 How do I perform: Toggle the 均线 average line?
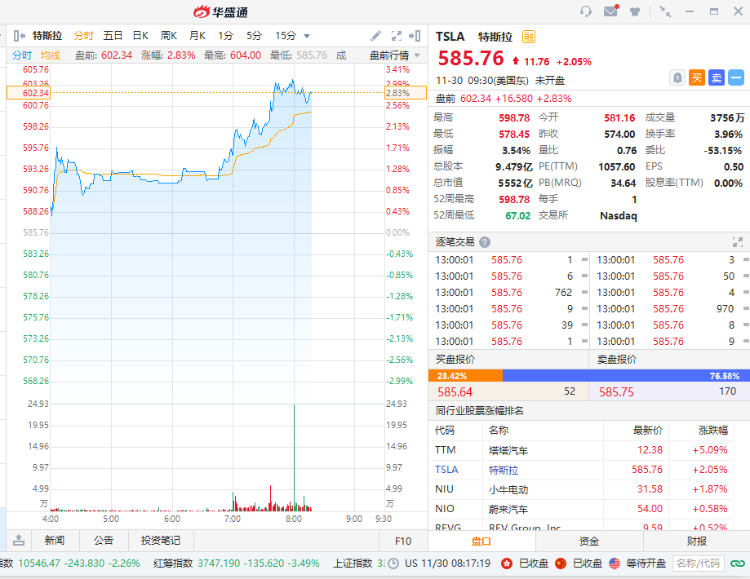(50, 56)
